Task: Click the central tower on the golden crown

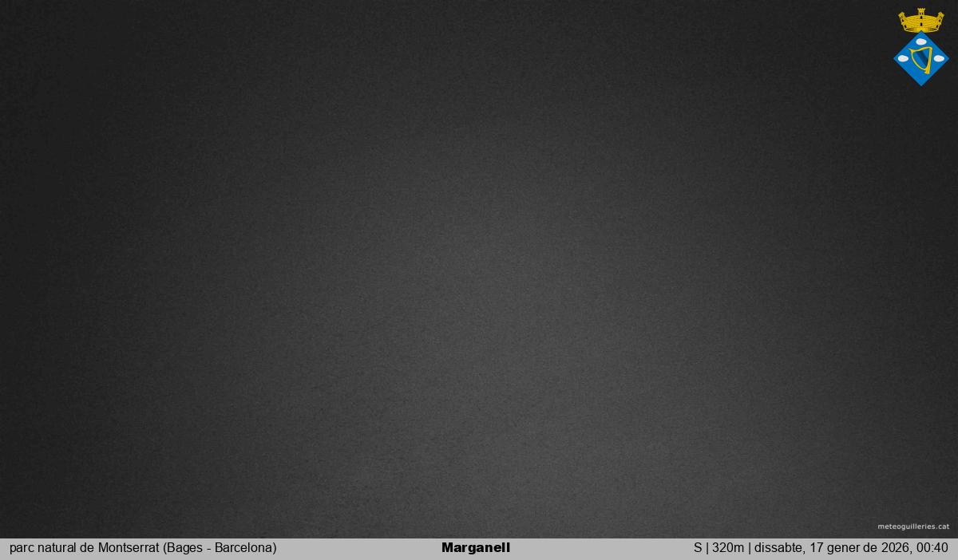Action: pyautogui.click(x=920, y=14)
